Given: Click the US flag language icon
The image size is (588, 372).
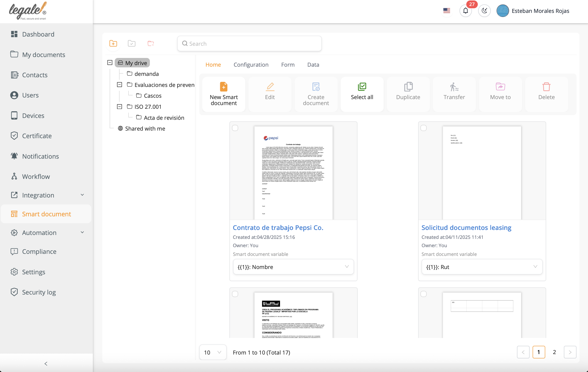Looking at the screenshot, I should click(x=446, y=11).
